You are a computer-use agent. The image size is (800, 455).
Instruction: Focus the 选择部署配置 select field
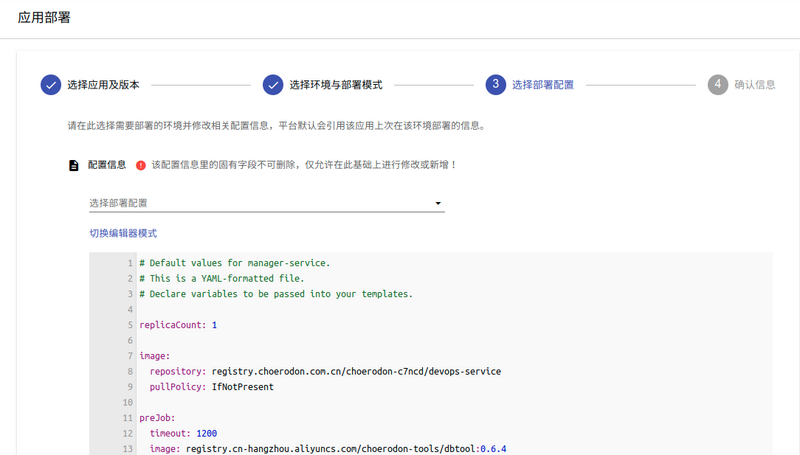pos(267,203)
